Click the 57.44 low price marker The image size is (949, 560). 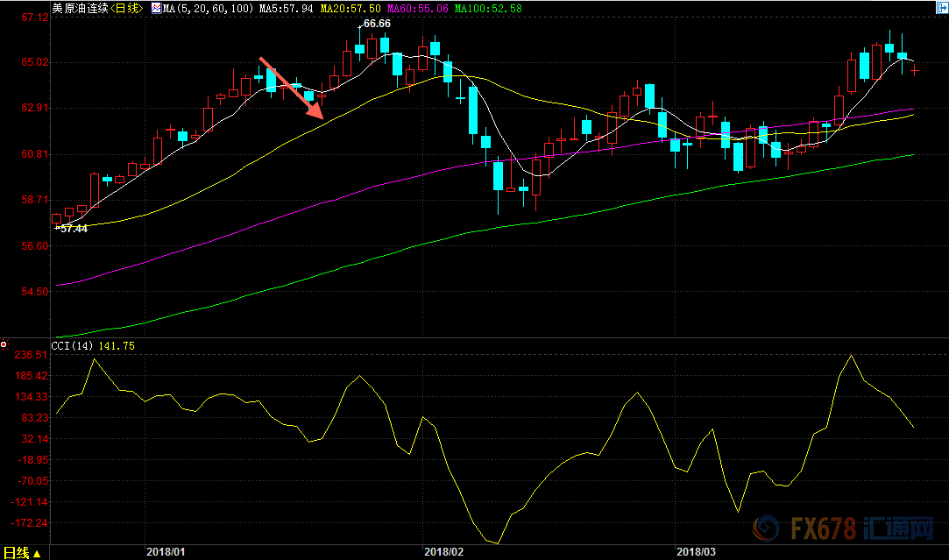[x=71, y=229]
